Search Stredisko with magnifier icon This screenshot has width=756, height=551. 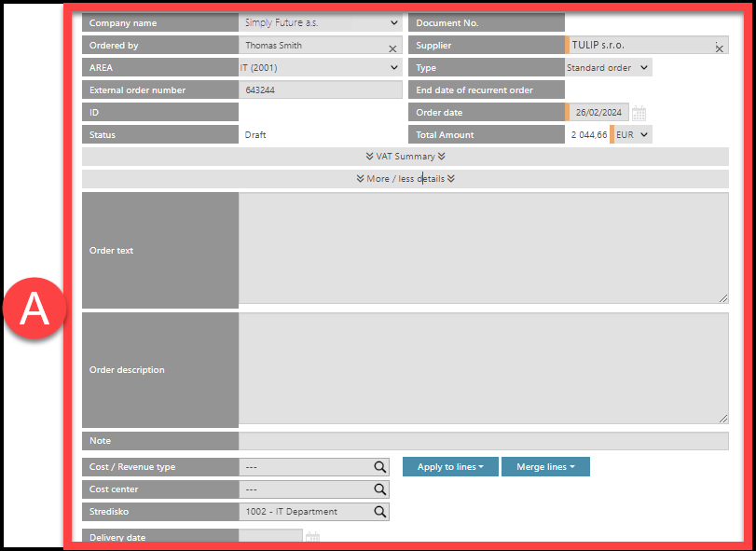pyautogui.click(x=380, y=512)
